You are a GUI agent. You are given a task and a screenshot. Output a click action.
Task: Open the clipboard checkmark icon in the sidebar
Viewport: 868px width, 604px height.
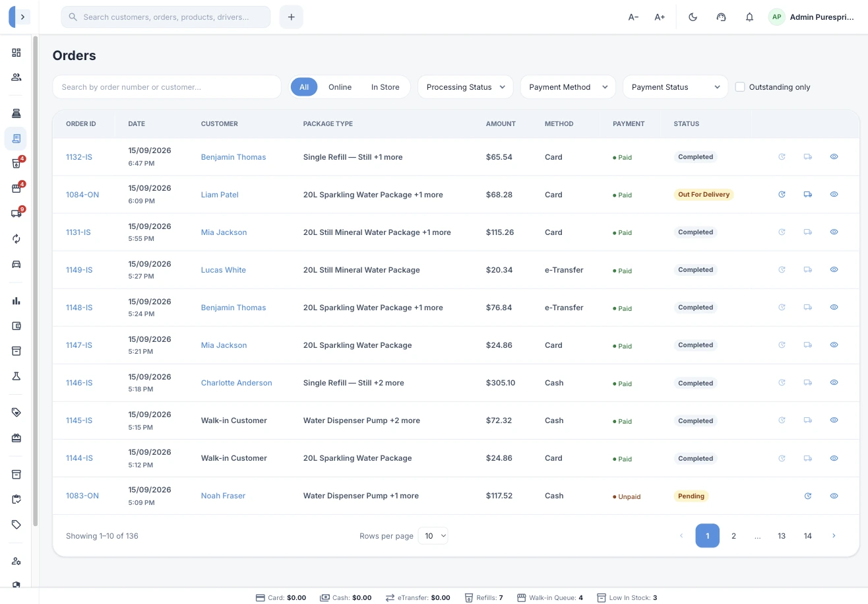(16, 499)
